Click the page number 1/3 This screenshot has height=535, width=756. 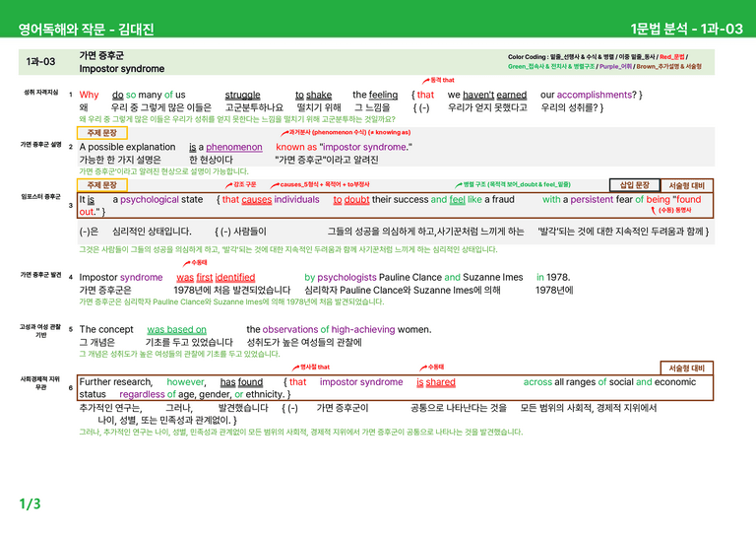click(30, 504)
